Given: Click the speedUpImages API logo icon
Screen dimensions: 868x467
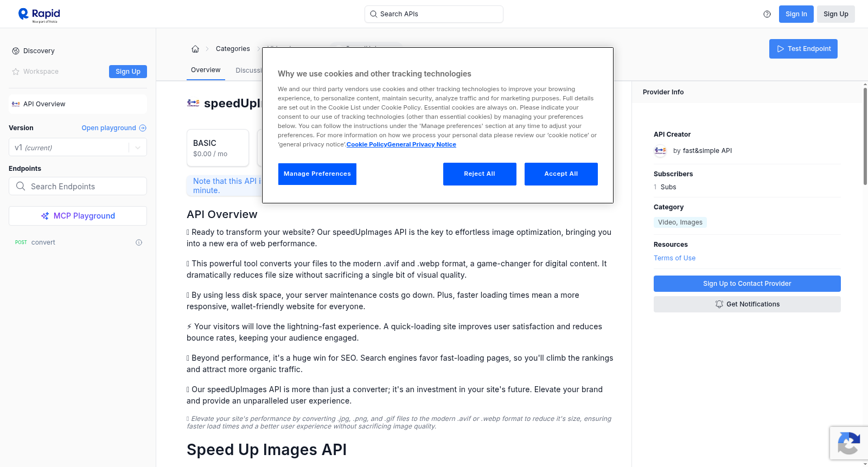Looking at the screenshot, I should [x=193, y=103].
